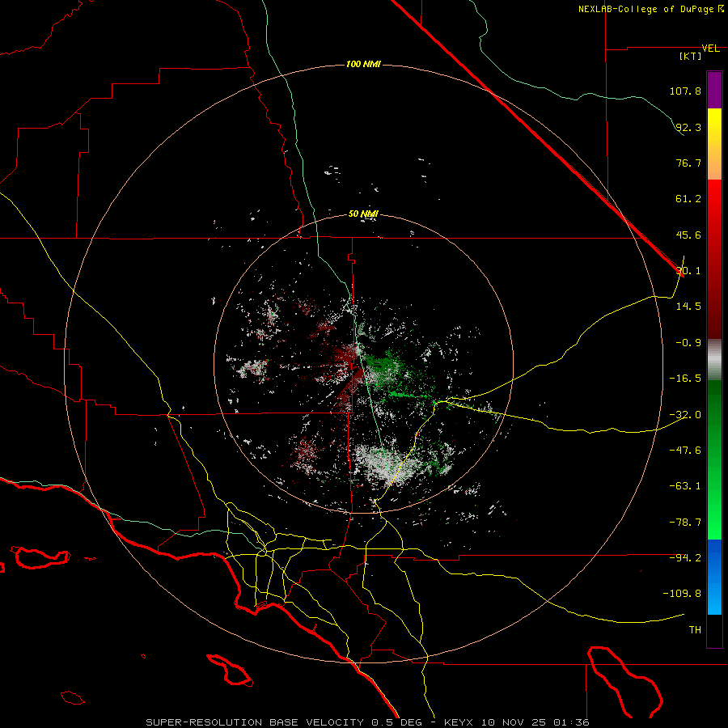
Task: Click the -63.1 velocity scale value
Action: pyautogui.click(x=685, y=486)
